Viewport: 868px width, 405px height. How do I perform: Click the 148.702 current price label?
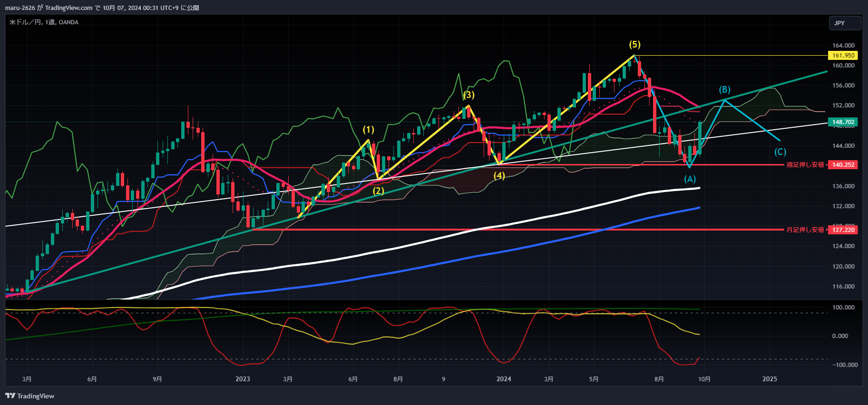(843, 122)
